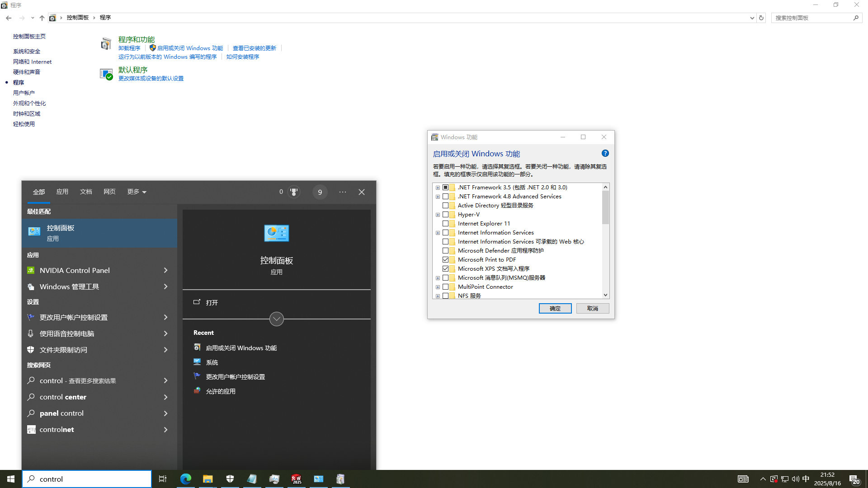This screenshot has width=868, height=488.
Task: Uncheck Microsoft Print to PDF
Action: pyautogui.click(x=446, y=259)
